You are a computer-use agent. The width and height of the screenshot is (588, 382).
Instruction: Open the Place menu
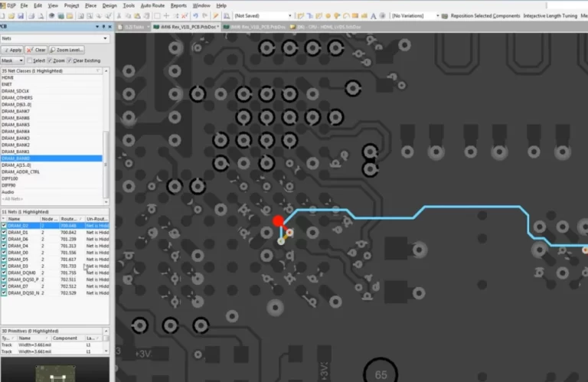point(91,5)
